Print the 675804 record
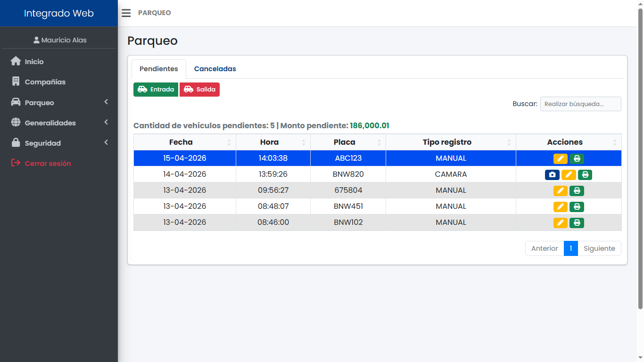The width and height of the screenshot is (644, 362). coord(577,190)
